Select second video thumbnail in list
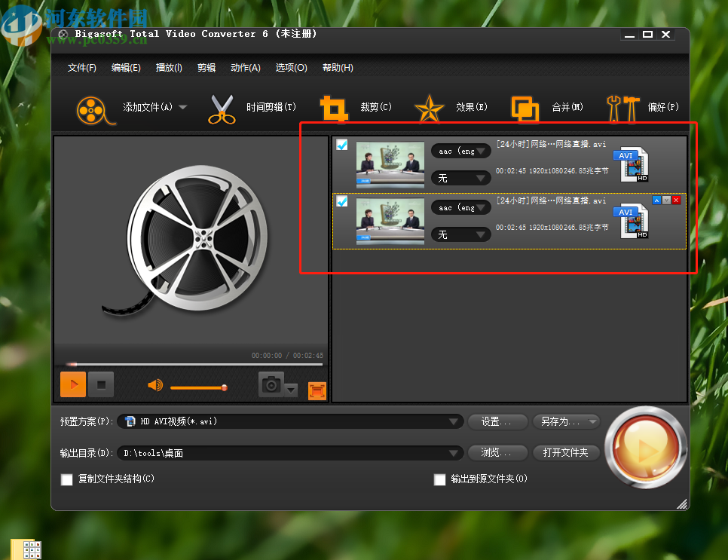728x560 pixels. [x=390, y=221]
